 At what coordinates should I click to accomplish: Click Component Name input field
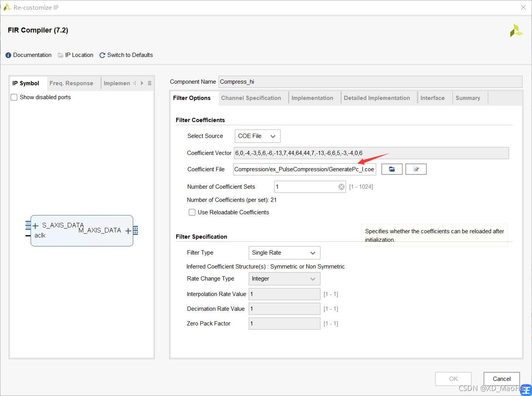point(370,82)
